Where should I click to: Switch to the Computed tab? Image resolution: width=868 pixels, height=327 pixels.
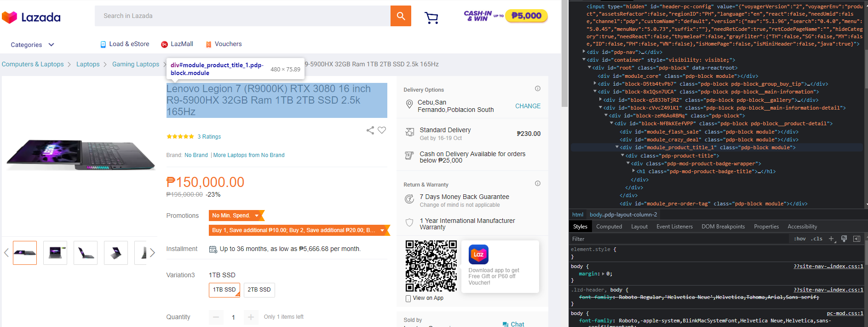pos(609,227)
